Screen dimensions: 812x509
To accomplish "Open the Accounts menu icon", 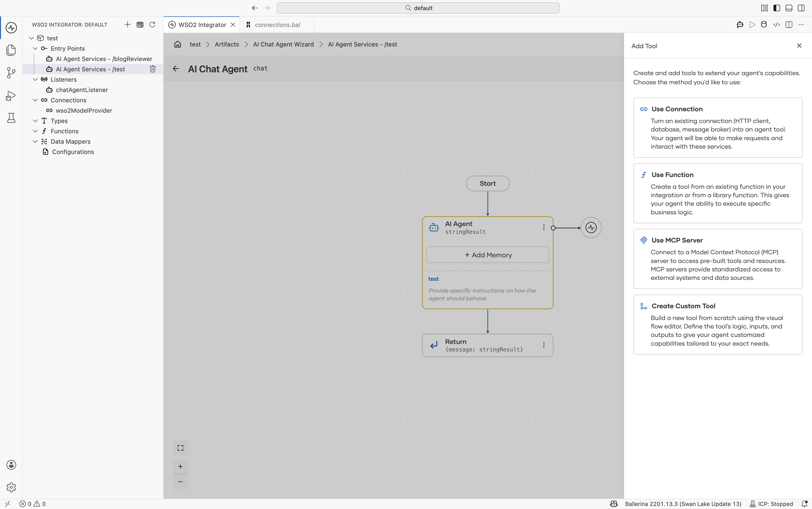I will click(x=11, y=465).
